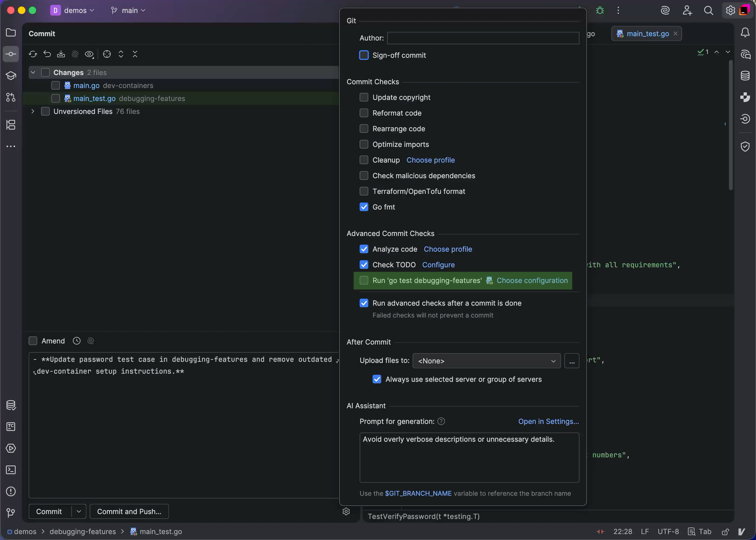Check the main.go file checkbox
Screen dimensions: 756x540
pos(56,86)
